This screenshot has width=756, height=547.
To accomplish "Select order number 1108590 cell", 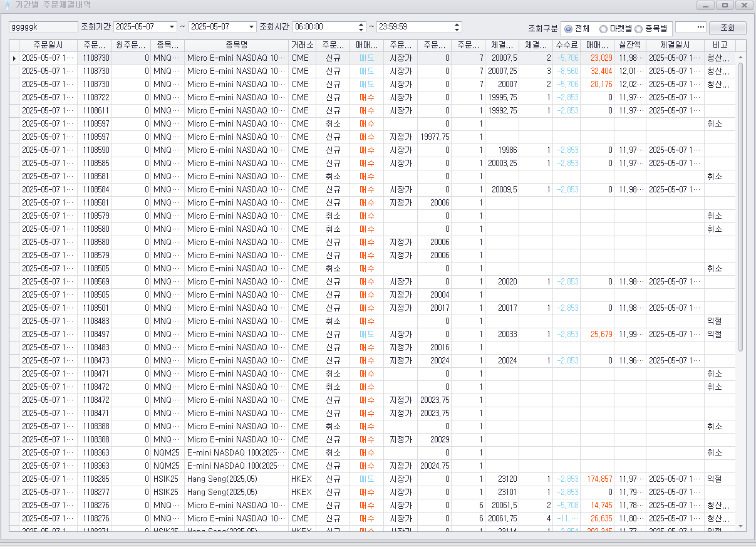I will click(x=96, y=150).
